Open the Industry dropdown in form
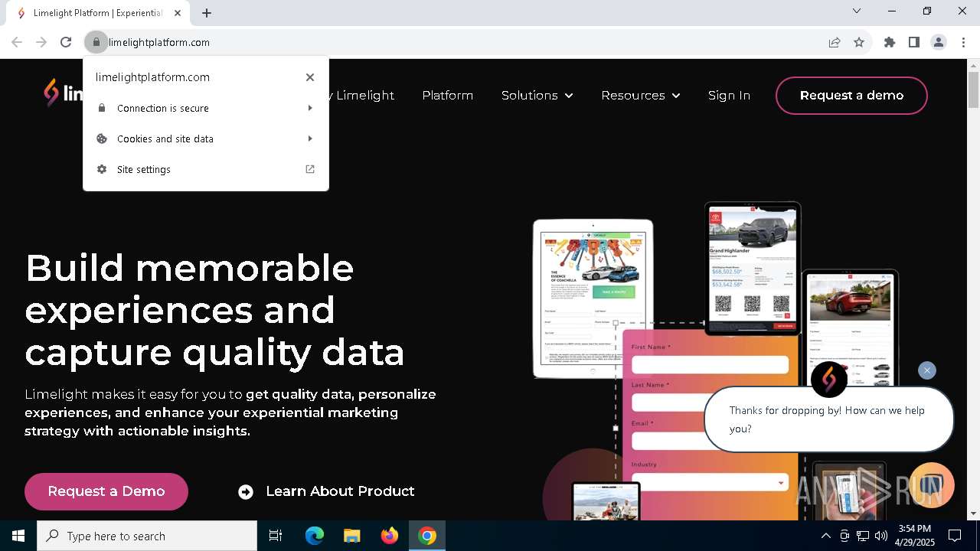This screenshot has width=980, height=551. click(x=710, y=482)
